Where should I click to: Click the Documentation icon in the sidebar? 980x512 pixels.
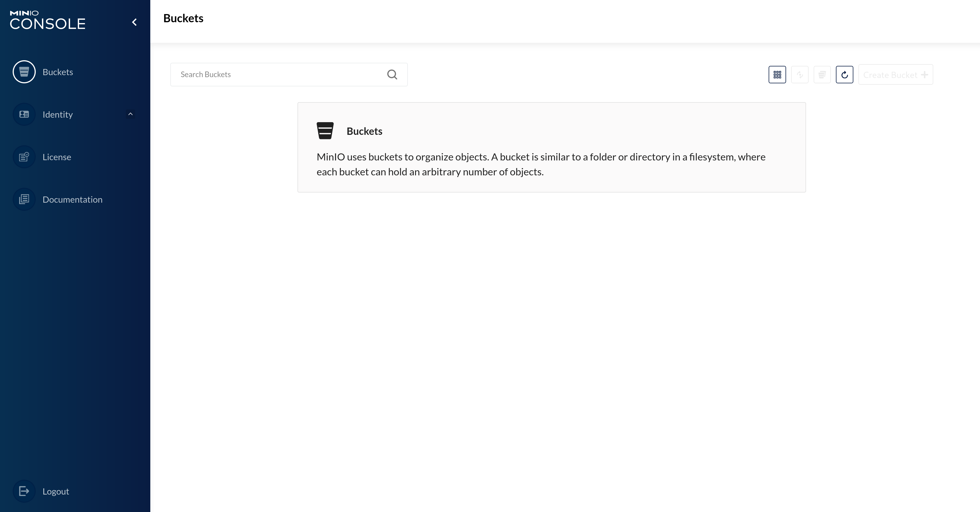click(24, 199)
